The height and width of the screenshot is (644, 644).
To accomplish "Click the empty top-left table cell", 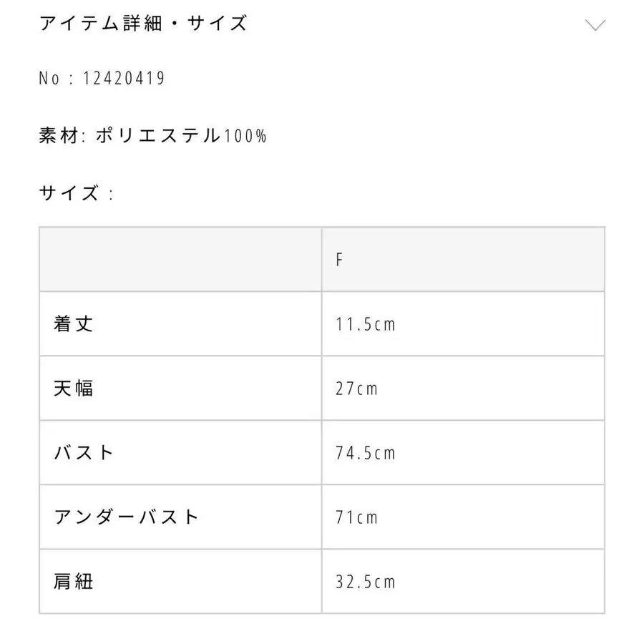I will pyautogui.click(x=180, y=259).
